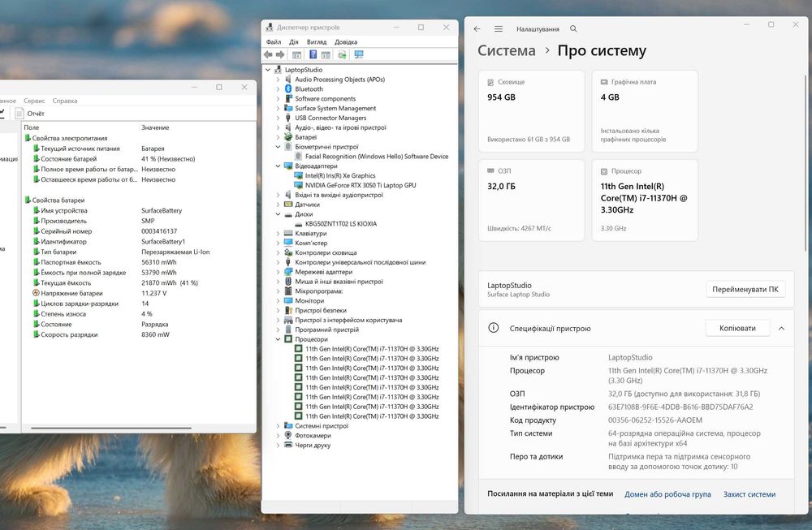The height and width of the screenshot is (530, 812).
Task: Click the Черги друку printer icon
Action: [288, 445]
